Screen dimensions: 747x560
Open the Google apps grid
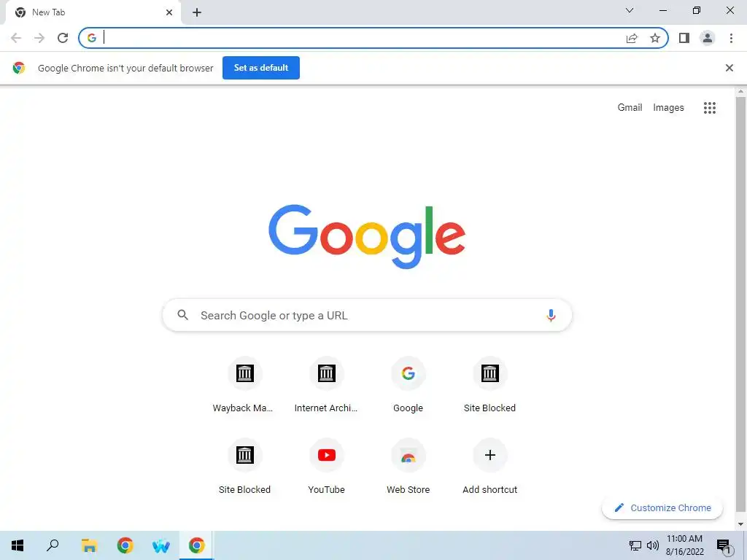(x=710, y=108)
